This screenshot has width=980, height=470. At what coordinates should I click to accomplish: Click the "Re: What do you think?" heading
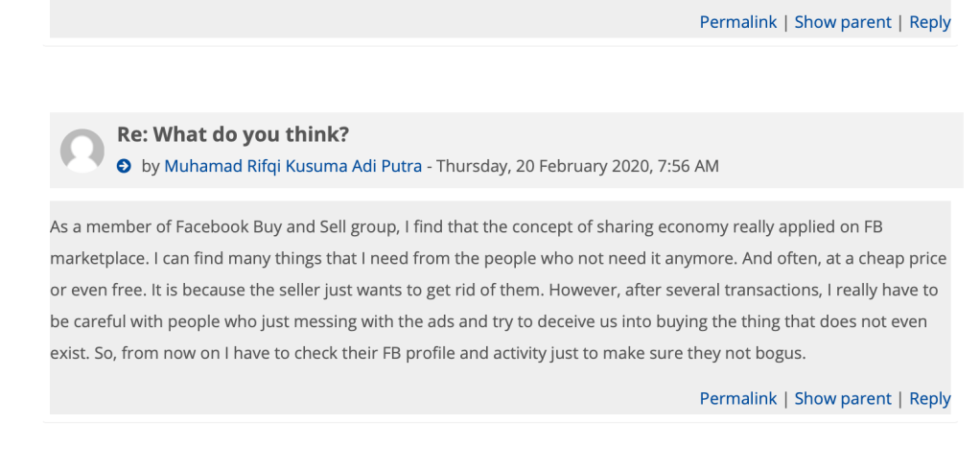tap(233, 134)
